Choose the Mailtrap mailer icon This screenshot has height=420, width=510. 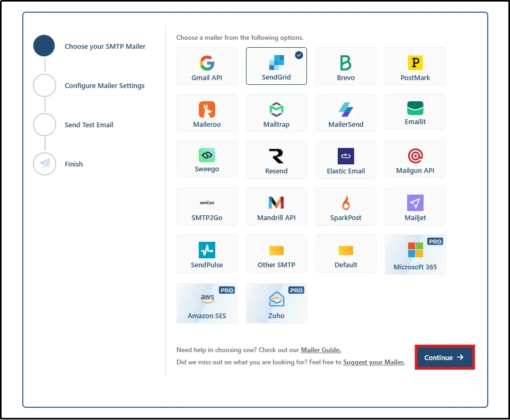click(276, 109)
